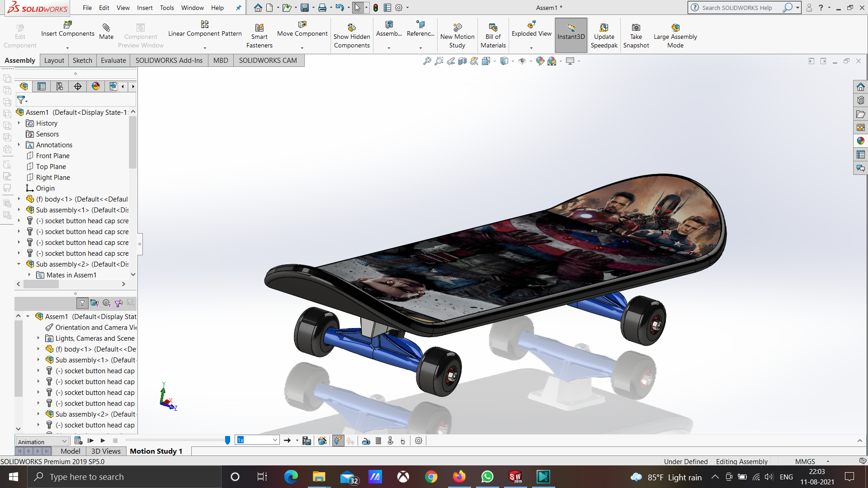Open Linear Component Pattern
The image size is (868, 488).
coord(205,29)
